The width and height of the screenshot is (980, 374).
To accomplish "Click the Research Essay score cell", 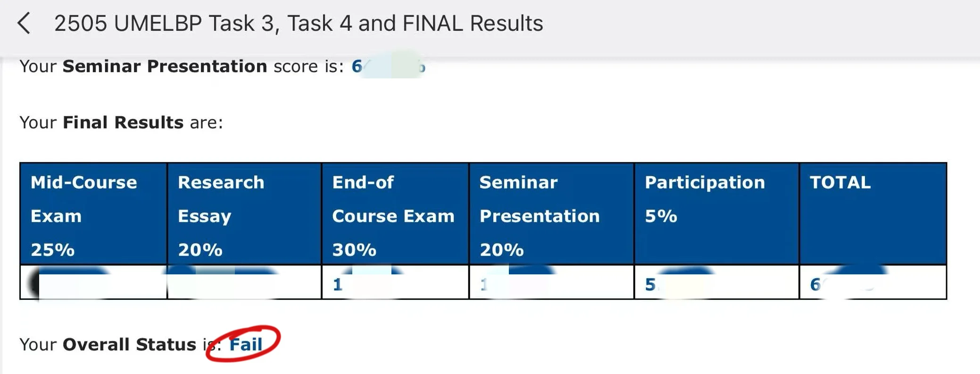I will pyautogui.click(x=244, y=282).
